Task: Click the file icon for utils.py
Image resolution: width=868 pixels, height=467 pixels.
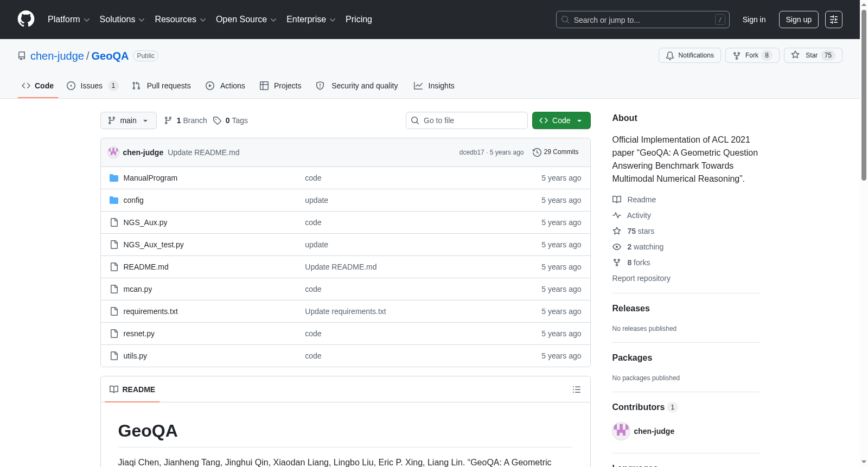Action: click(x=114, y=356)
